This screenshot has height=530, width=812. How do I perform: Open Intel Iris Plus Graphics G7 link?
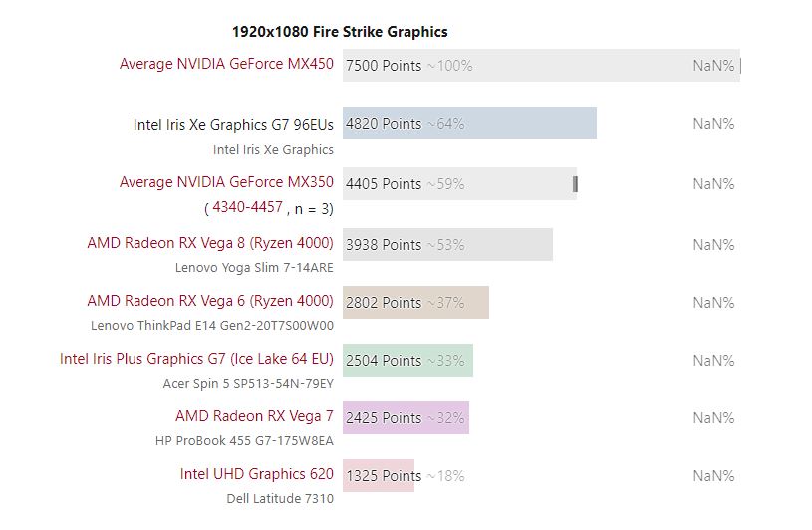click(196, 359)
